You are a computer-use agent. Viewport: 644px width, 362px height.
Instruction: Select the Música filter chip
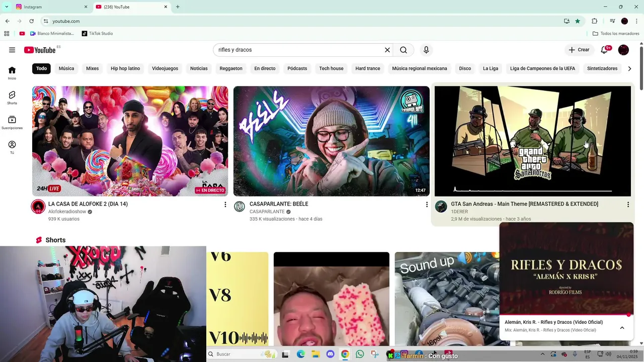[66, 68]
